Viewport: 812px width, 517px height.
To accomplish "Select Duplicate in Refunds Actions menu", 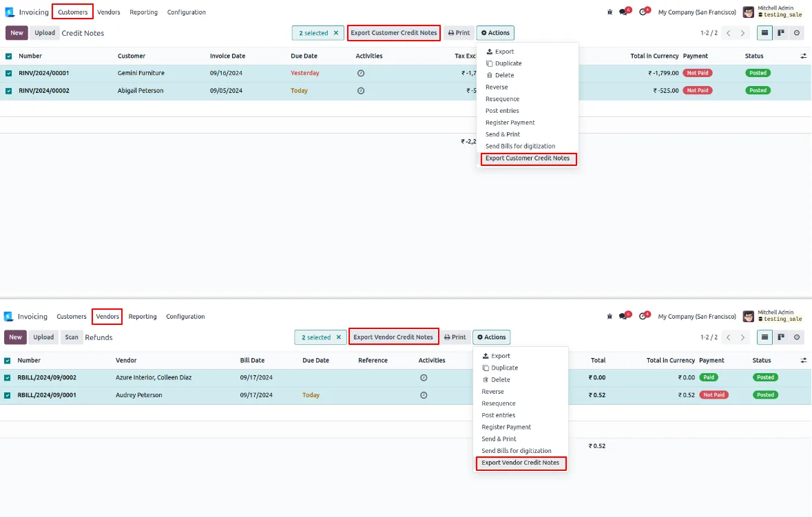I will pyautogui.click(x=504, y=368).
